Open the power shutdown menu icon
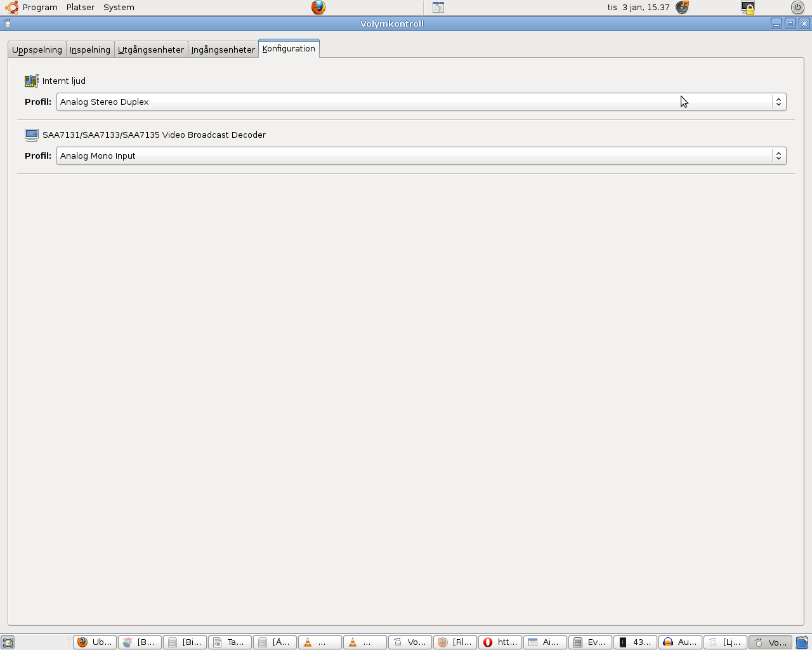The image size is (812, 650). 797,8
